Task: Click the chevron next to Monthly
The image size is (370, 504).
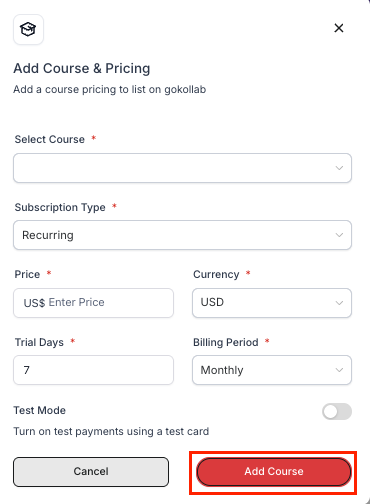Action: pos(339,370)
